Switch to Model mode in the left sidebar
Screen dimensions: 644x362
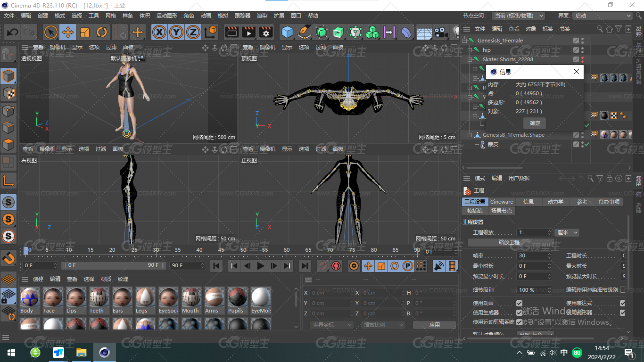[8, 75]
